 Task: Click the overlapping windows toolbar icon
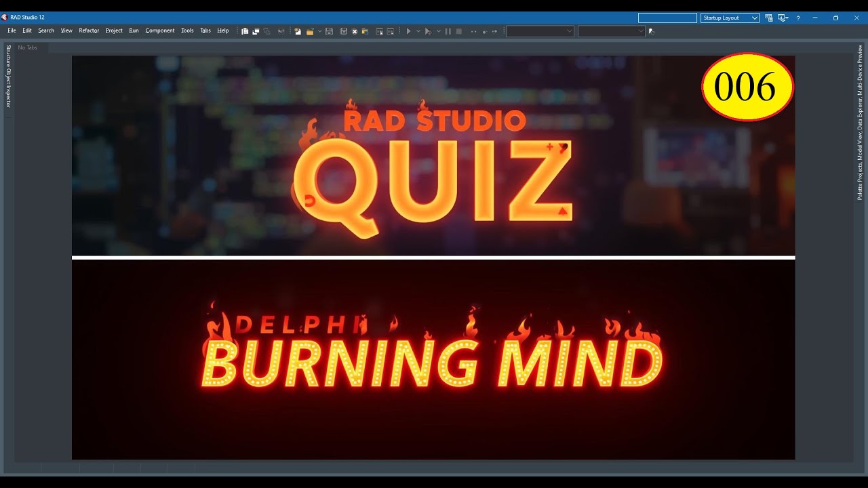(256, 31)
